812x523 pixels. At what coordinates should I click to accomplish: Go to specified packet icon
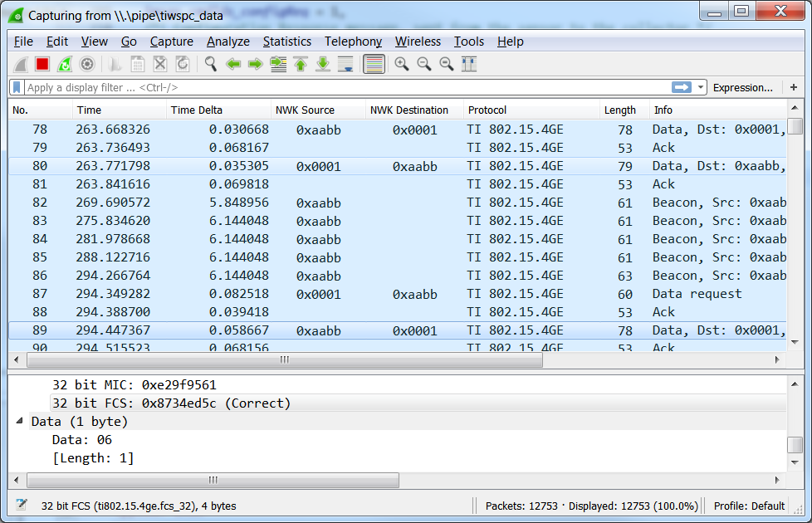(278, 64)
